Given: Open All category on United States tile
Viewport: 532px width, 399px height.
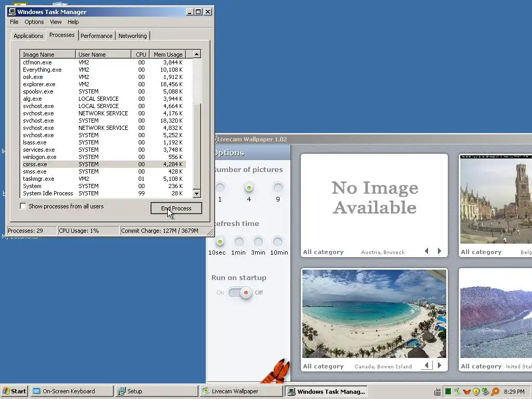Looking at the screenshot, I should point(481,366).
